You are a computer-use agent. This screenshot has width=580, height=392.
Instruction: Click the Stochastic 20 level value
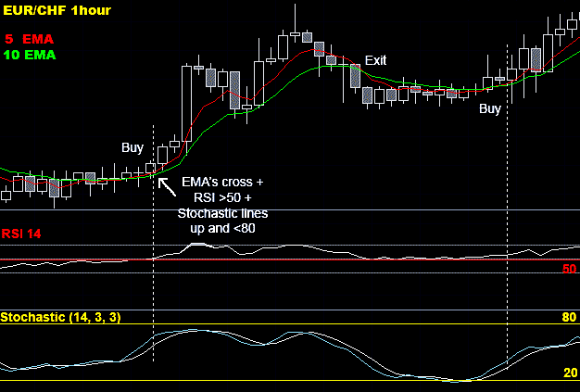pyautogui.click(x=570, y=373)
